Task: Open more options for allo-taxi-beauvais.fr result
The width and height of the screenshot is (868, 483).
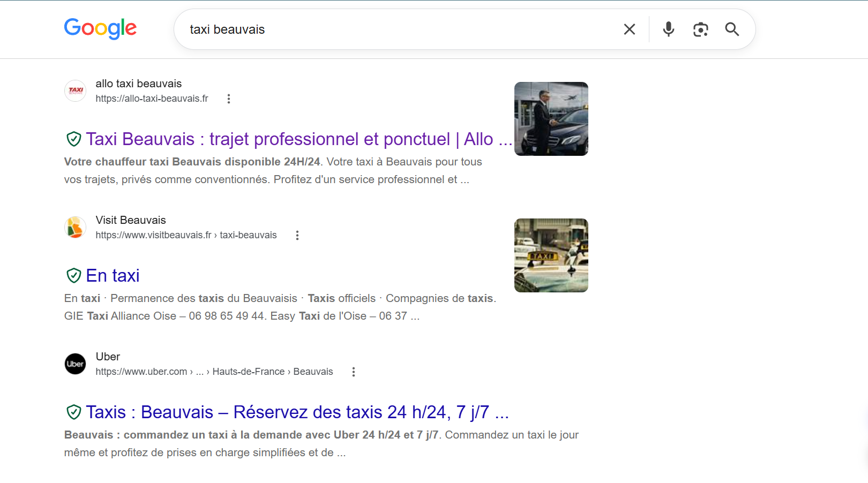Action: pyautogui.click(x=229, y=99)
